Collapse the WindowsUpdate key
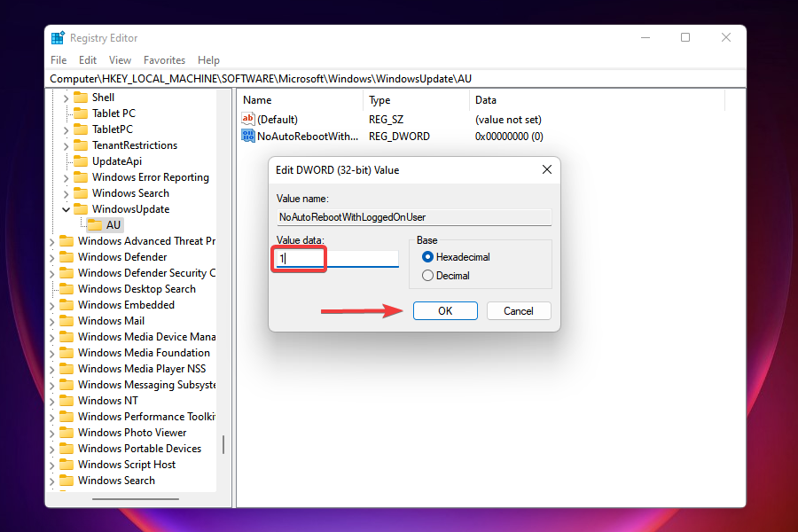The image size is (798, 532). [x=66, y=209]
